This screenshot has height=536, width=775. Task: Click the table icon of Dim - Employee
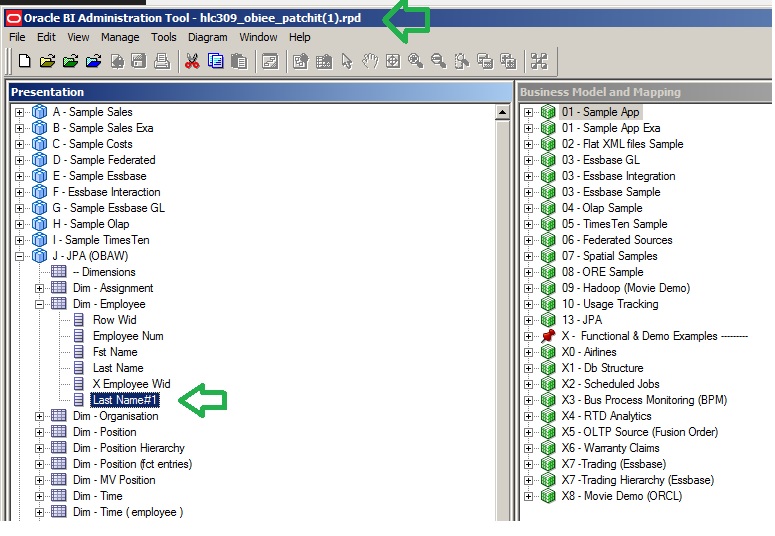[x=59, y=303]
